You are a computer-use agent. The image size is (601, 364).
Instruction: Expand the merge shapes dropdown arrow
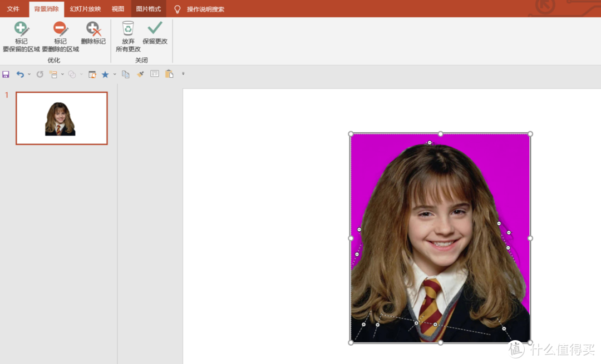(x=81, y=74)
